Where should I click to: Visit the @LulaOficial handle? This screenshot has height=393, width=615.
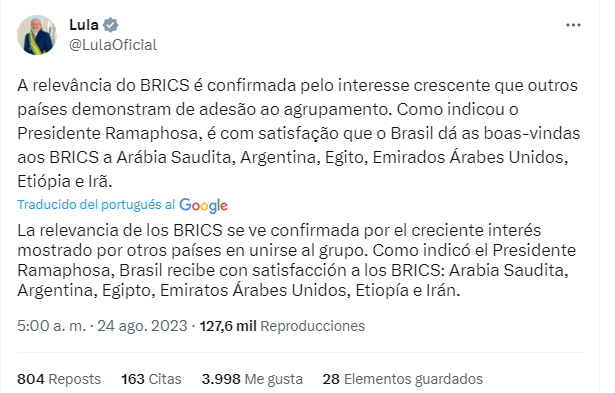113,45
